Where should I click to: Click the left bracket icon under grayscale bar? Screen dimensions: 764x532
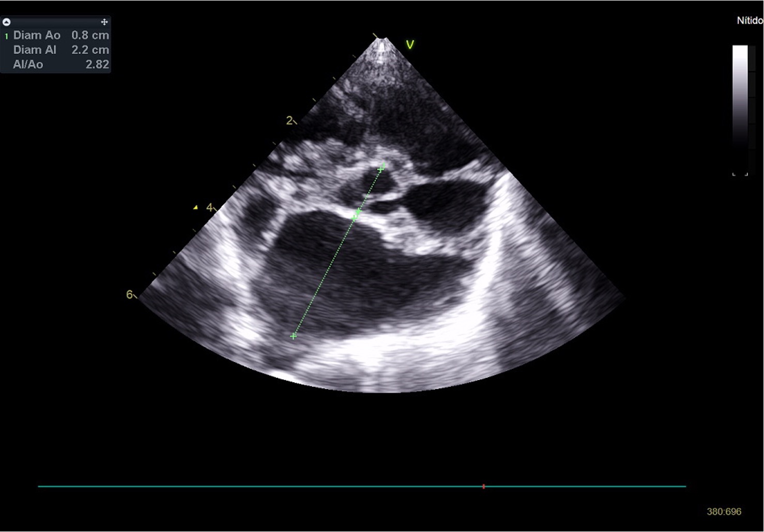click(734, 175)
